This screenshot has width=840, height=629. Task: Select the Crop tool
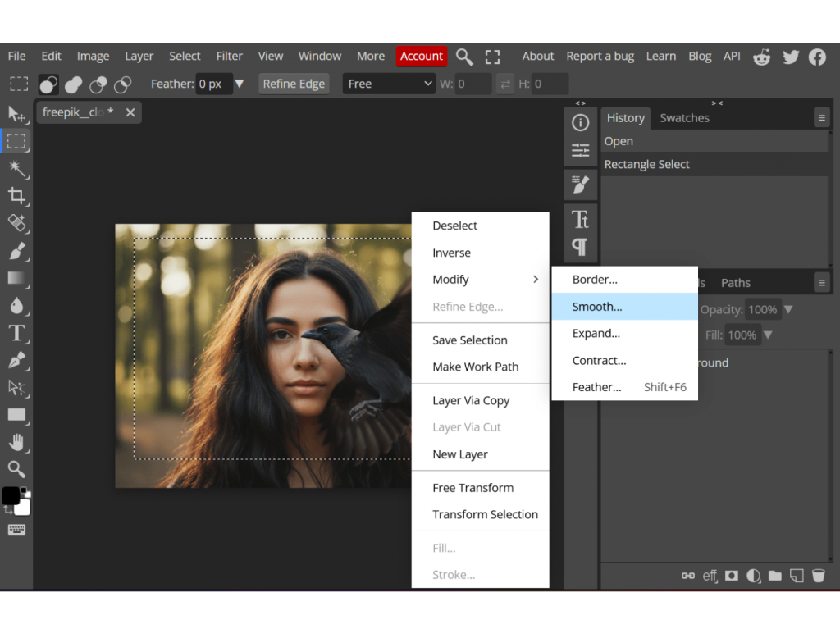coord(16,195)
